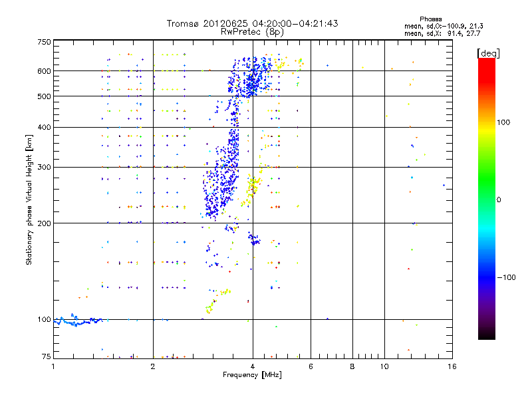
Task: Click the 'Frequency [MHz]' axis label
Action: (252, 375)
